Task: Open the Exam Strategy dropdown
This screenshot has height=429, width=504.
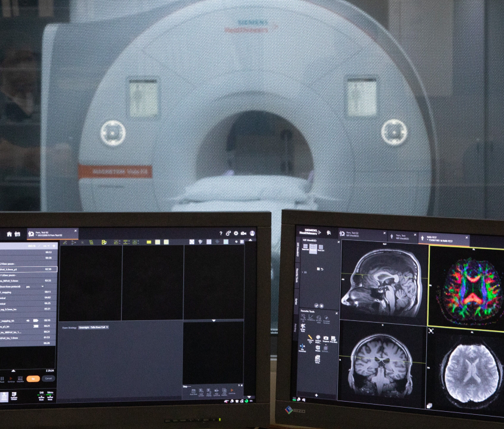Action: [x=93, y=327]
